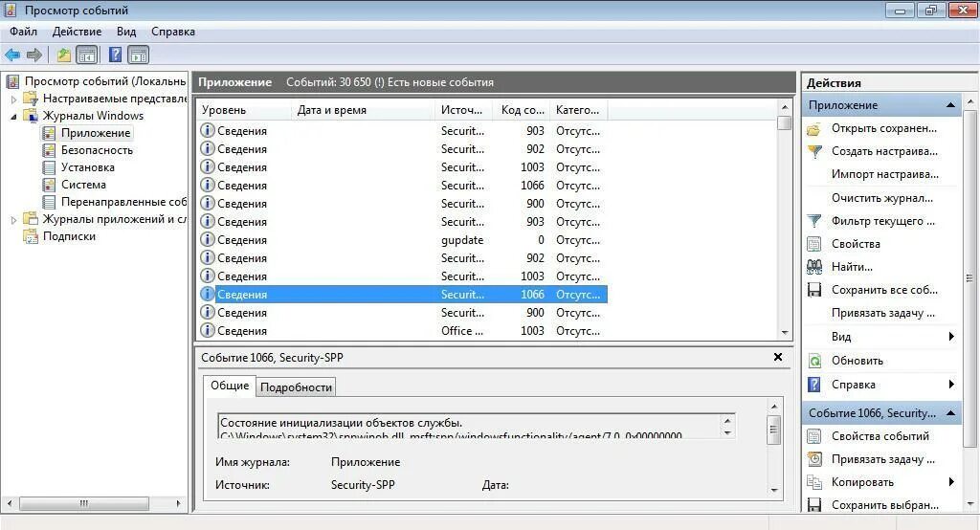980x530 pixels.
Task: Click Actions pane vertical scrollbar thumb
Action: (969, 278)
